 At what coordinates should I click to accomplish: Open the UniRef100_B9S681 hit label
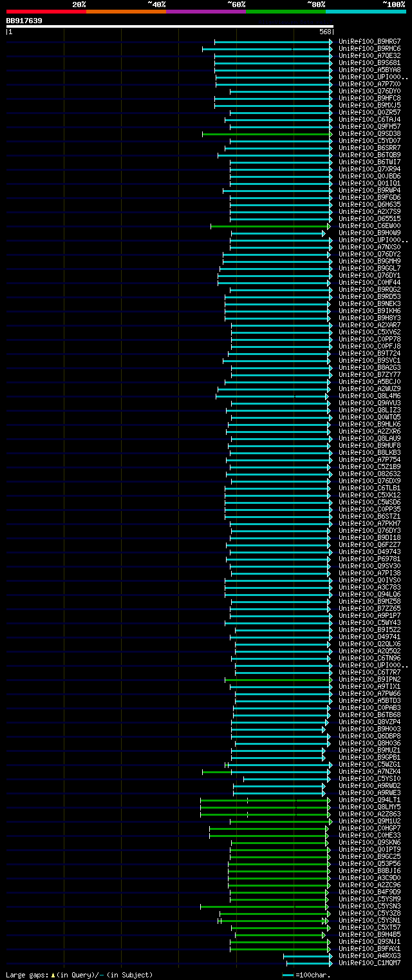pyautogui.click(x=369, y=62)
